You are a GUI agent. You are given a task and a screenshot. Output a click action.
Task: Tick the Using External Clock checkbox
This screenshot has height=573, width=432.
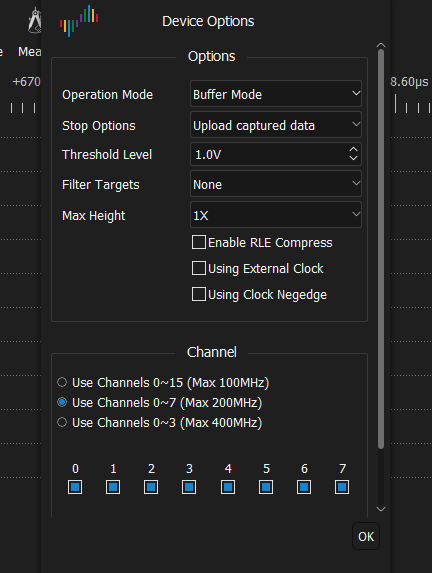[x=199, y=268]
